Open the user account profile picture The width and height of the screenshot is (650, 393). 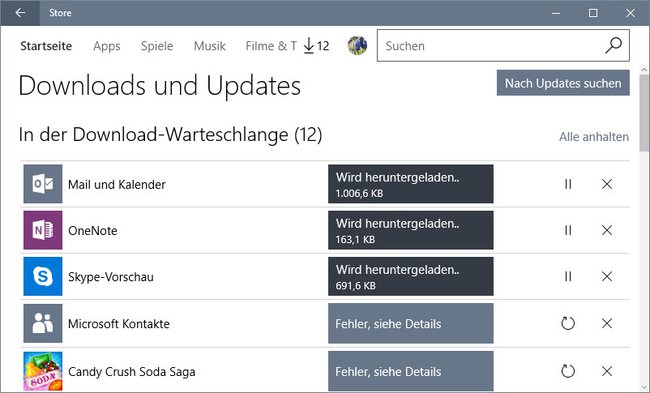coord(357,46)
